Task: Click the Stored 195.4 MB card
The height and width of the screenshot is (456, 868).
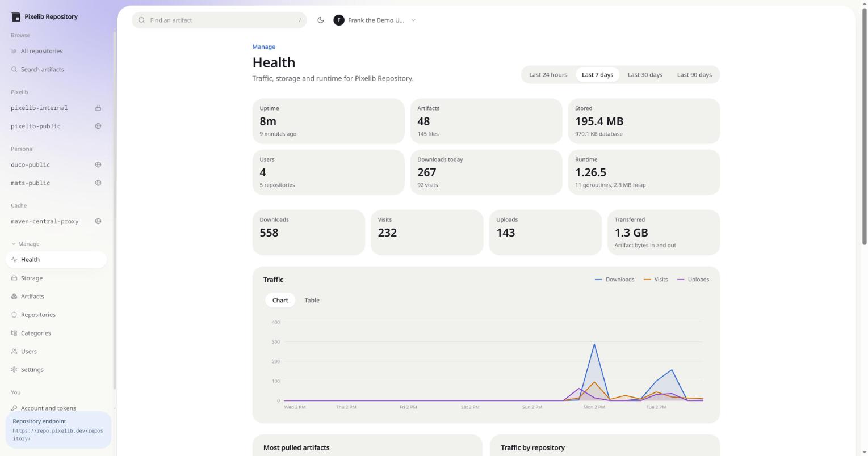Action: pos(644,121)
